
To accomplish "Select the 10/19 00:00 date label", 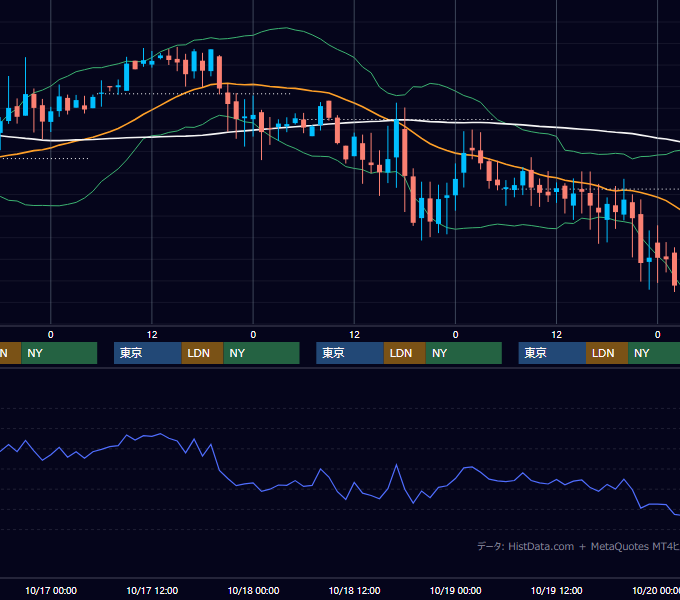I will tap(455, 590).
